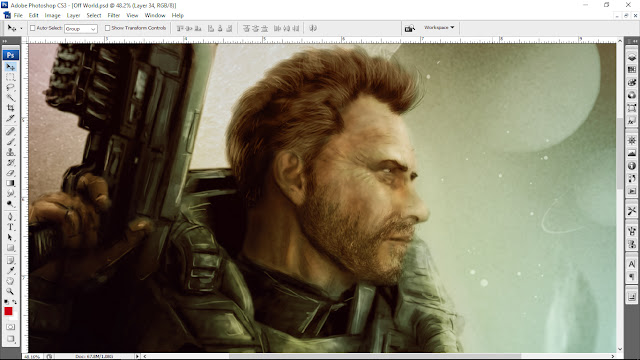
Task: Open the Info panel icon in dock
Action: [x=632, y=165]
